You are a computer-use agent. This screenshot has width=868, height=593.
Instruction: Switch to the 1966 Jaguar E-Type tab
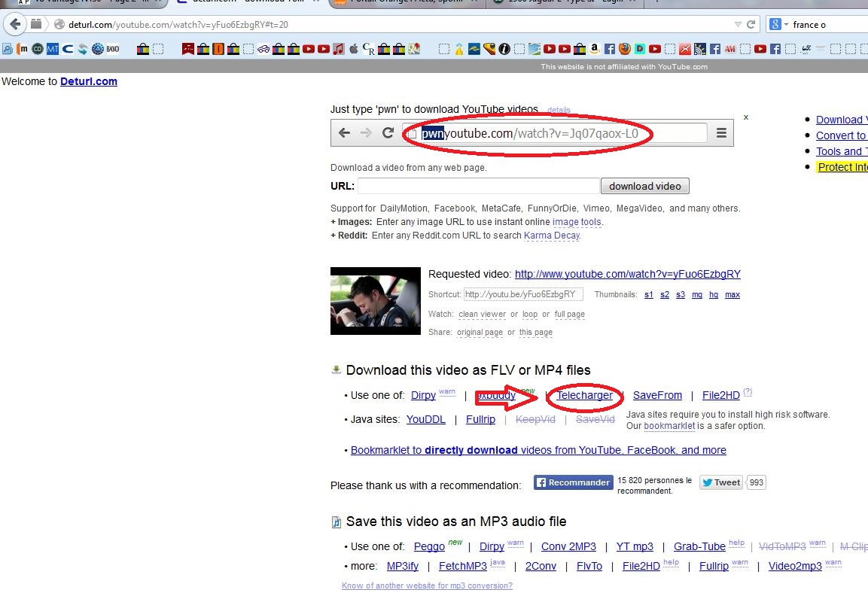coord(565,2)
